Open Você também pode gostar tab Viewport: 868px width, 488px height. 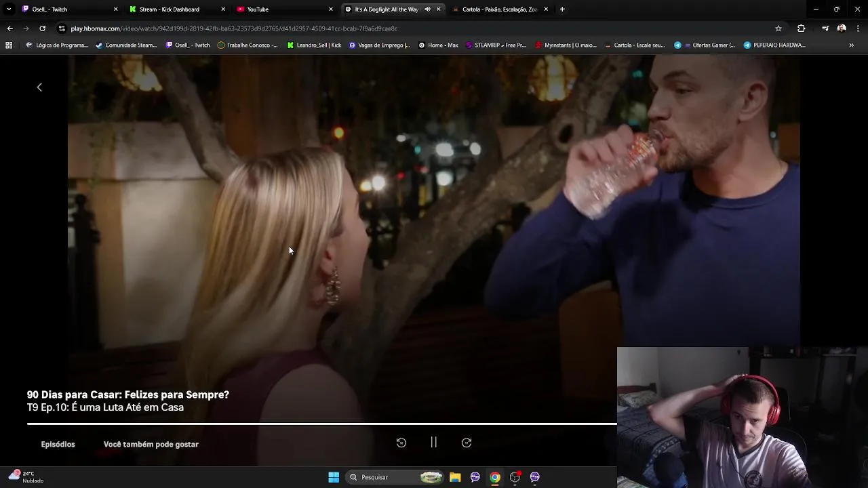pos(151,445)
